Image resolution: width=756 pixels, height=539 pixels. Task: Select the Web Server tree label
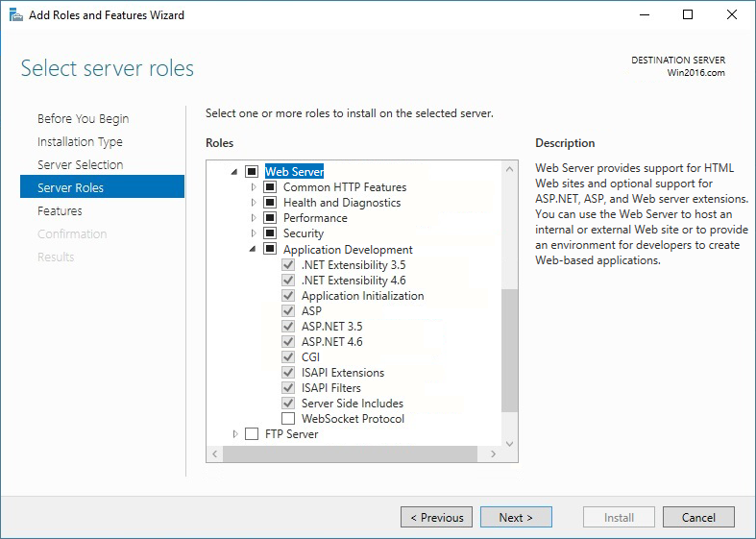point(294,172)
